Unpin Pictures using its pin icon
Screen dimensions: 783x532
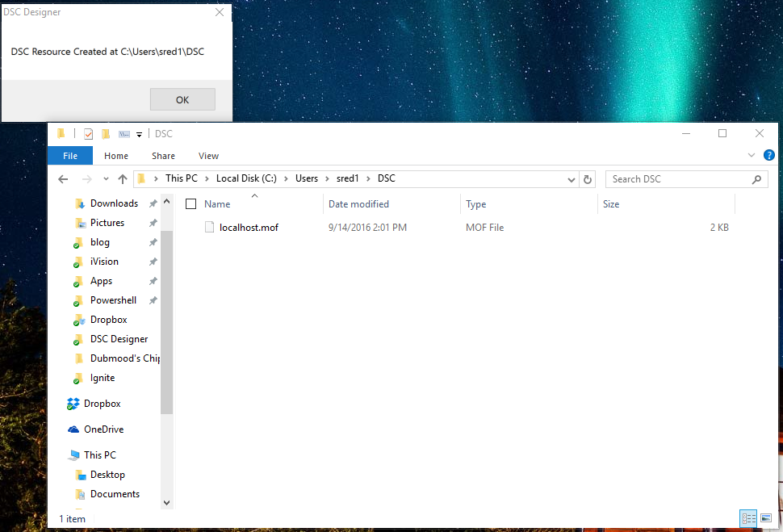click(153, 223)
